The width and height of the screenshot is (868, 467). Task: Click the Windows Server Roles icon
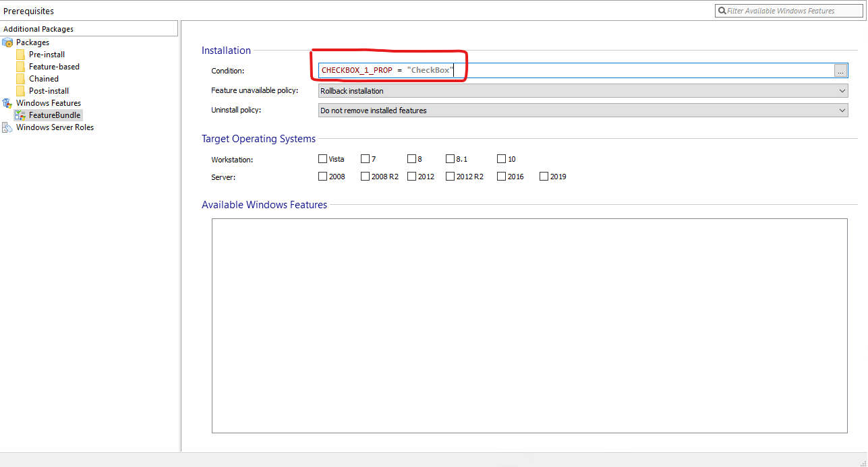[7, 127]
